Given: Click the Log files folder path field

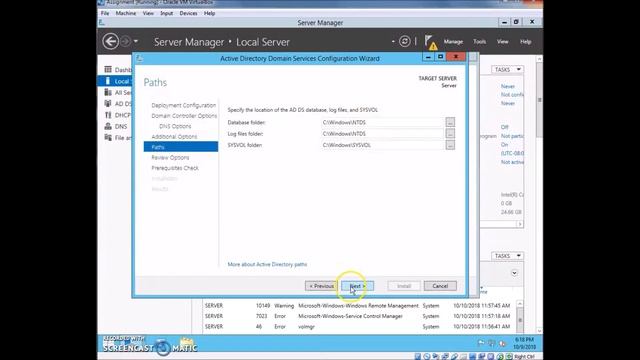Looking at the screenshot, I should pyautogui.click(x=382, y=134).
